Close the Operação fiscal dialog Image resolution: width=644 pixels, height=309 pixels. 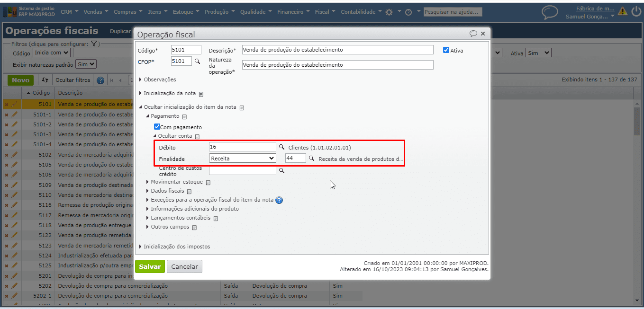coord(483,34)
